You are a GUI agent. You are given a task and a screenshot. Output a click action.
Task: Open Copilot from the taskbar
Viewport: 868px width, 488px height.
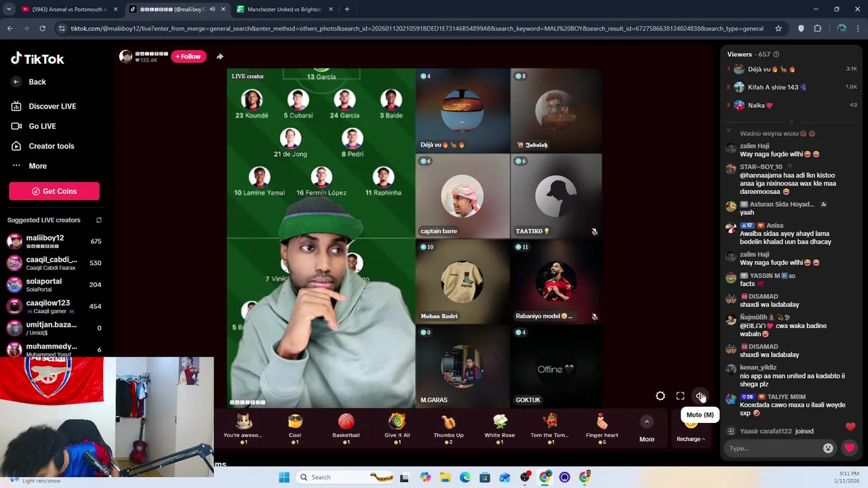(425, 477)
